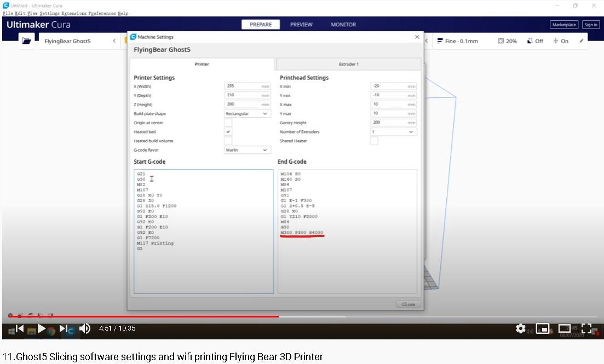
Task: Open the Settings menu
Action: click(50, 13)
